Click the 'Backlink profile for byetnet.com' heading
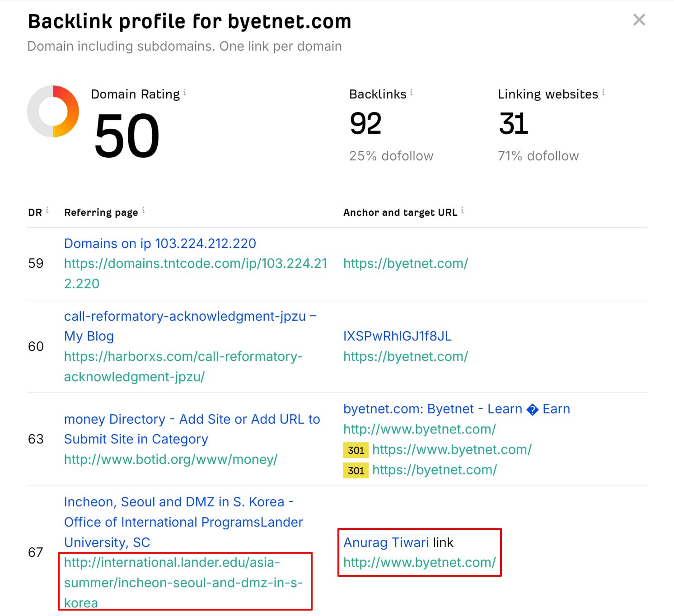Image resolution: width=674 pixels, height=616 pixels. (190, 21)
